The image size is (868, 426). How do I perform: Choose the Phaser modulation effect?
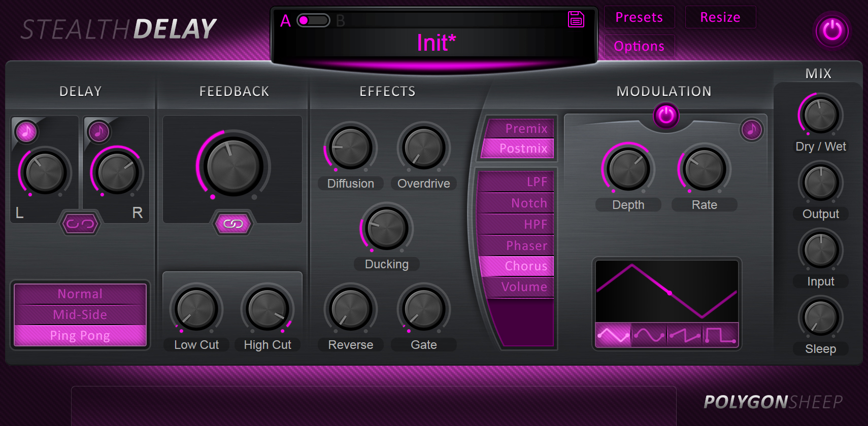click(x=518, y=245)
